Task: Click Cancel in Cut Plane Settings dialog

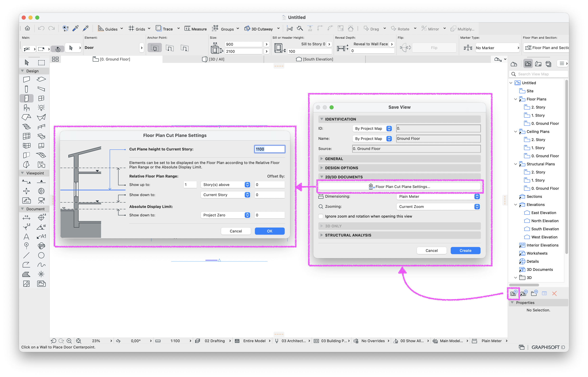Action: pyautogui.click(x=236, y=231)
